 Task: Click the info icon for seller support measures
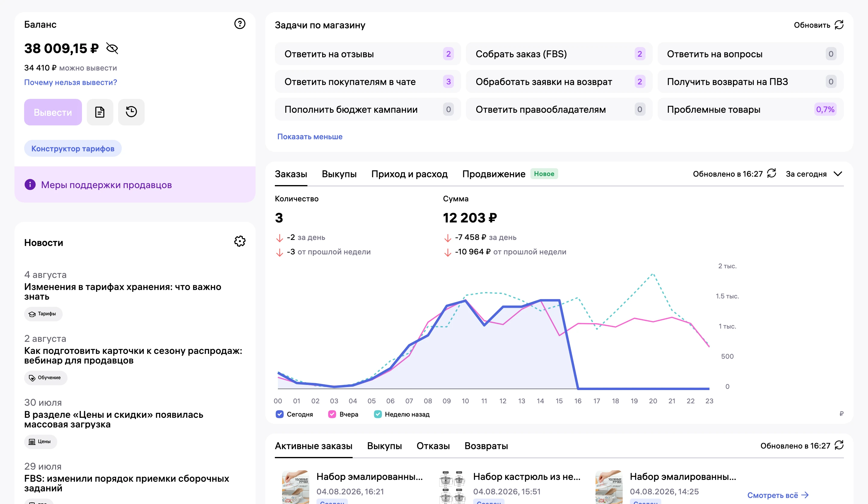point(30,185)
